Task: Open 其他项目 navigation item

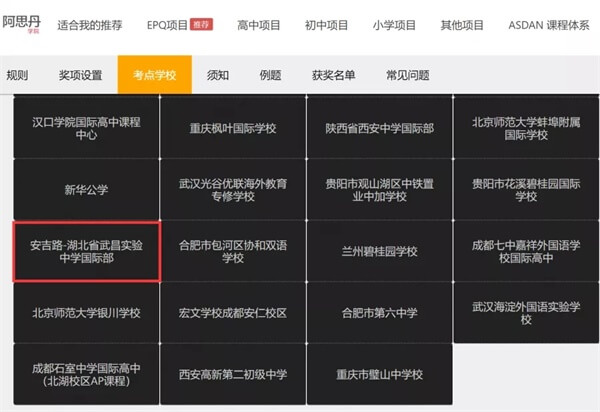Action: pyautogui.click(x=463, y=24)
